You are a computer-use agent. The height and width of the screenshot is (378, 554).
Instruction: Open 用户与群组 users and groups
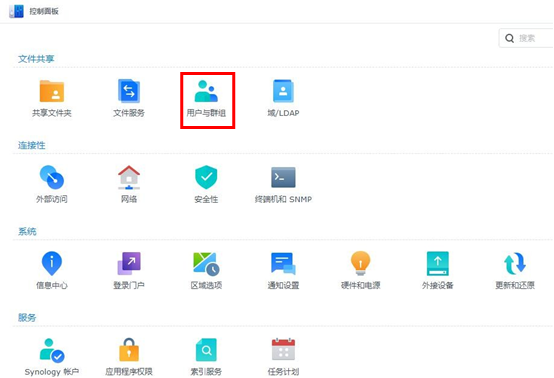(206, 91)
